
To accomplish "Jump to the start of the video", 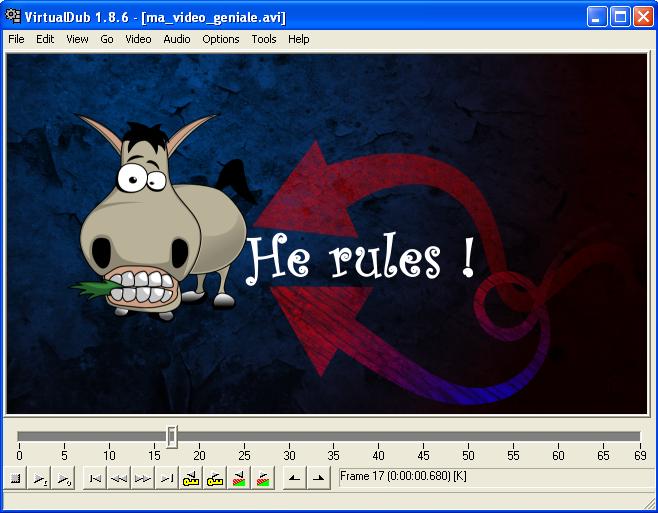I will tap(95, 478).
